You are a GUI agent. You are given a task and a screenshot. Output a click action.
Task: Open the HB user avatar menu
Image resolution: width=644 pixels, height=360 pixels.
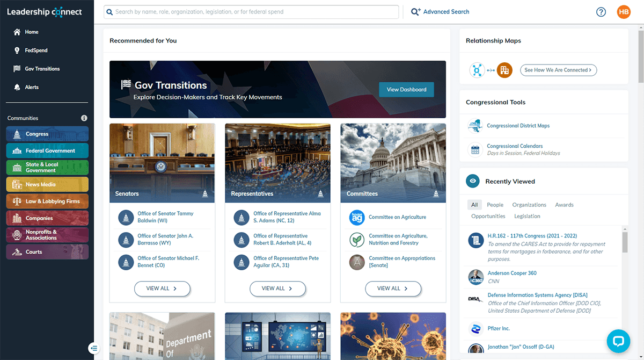tap(624, 12)
